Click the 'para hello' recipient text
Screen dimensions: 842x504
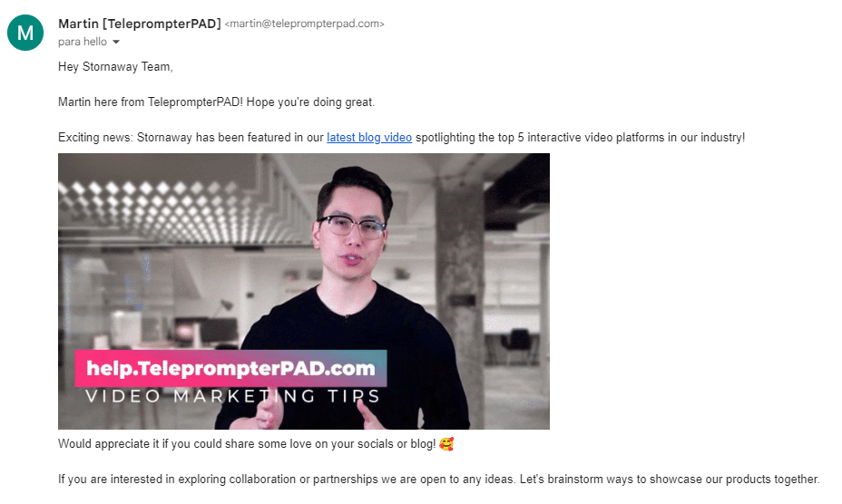click(x=83, y=42)
